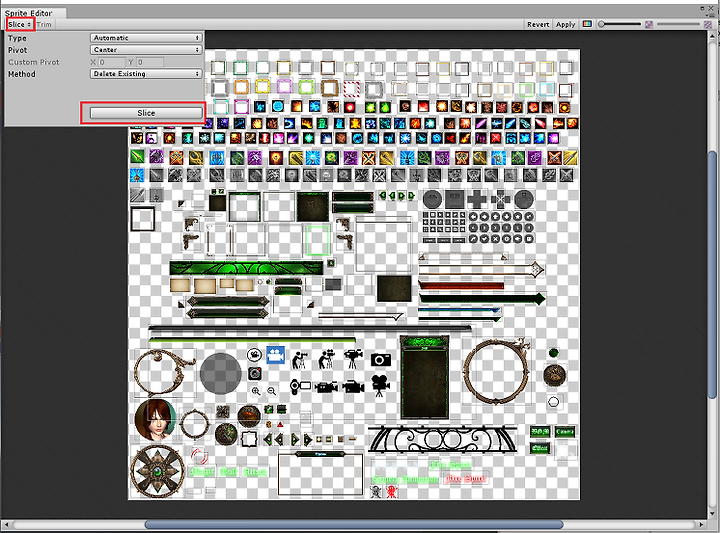Click the horizontal scrollbar thumb
The image size is (720, 533).
(x=354, y=524)
